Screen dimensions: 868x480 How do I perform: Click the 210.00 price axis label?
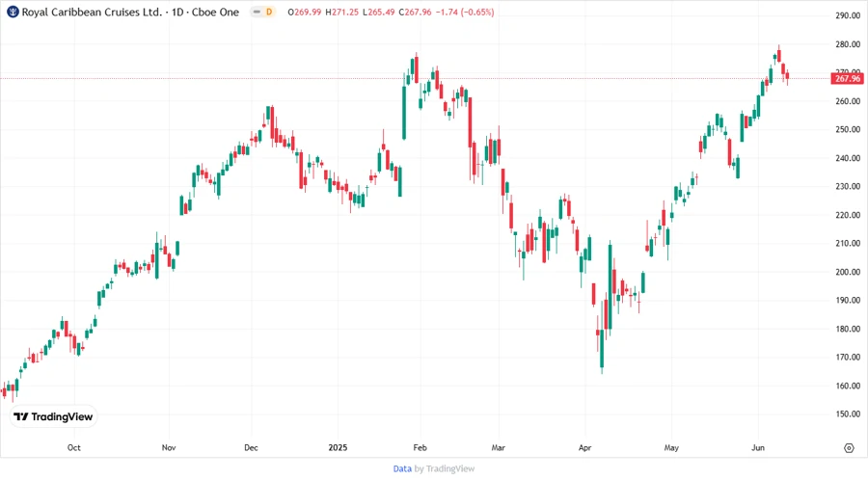click(848, 243)
